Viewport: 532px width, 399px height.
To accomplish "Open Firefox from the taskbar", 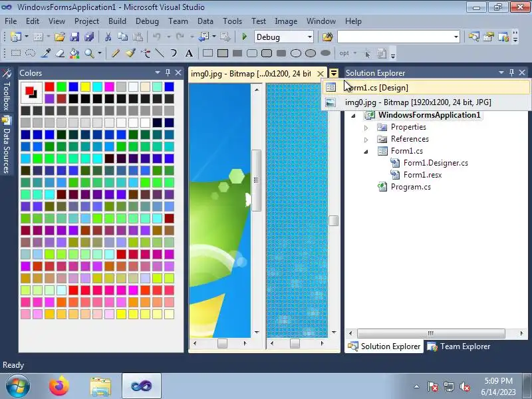I will 59,386.
